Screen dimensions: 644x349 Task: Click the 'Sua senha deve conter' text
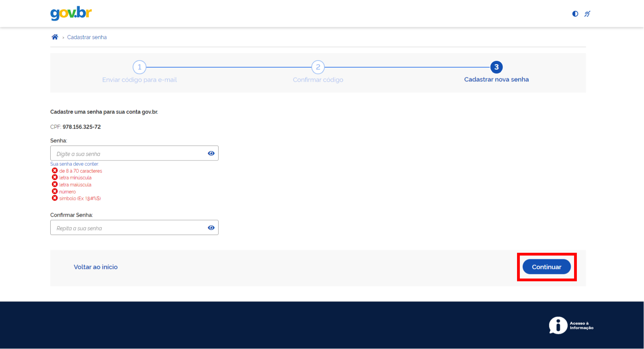click(75, 164)
